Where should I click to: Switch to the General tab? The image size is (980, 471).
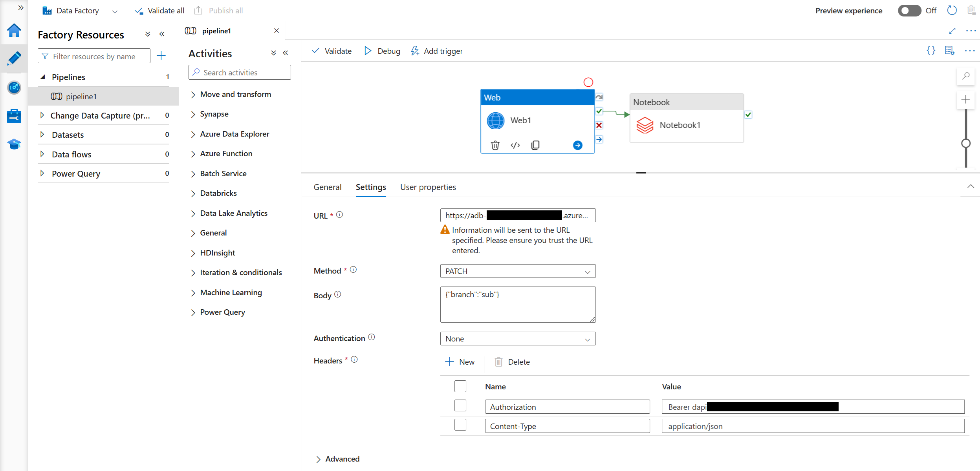(327, 187)
